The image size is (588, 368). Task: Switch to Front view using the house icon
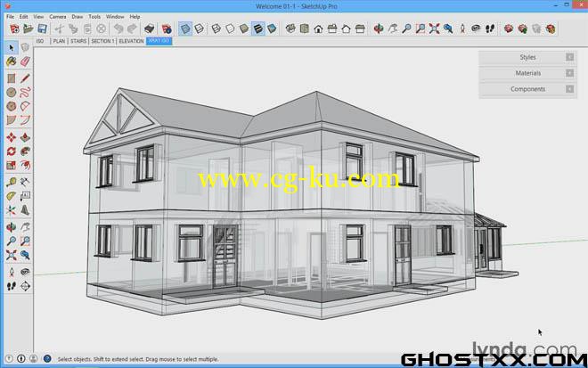(318, 29)
